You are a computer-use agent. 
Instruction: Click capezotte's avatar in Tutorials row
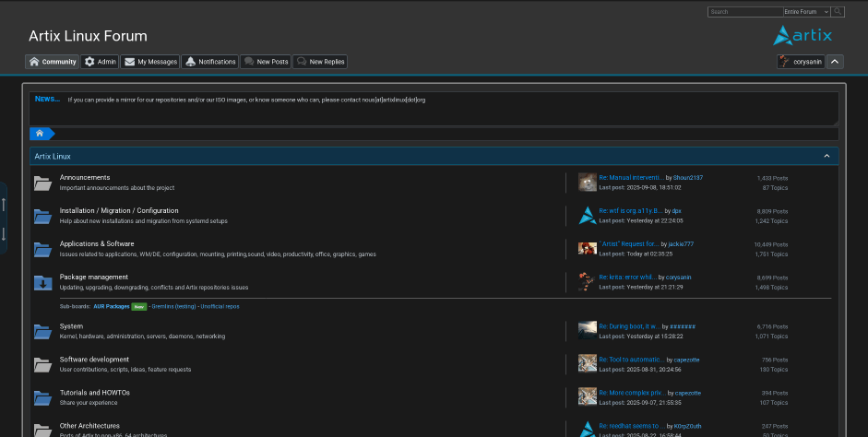pos(588,396)
